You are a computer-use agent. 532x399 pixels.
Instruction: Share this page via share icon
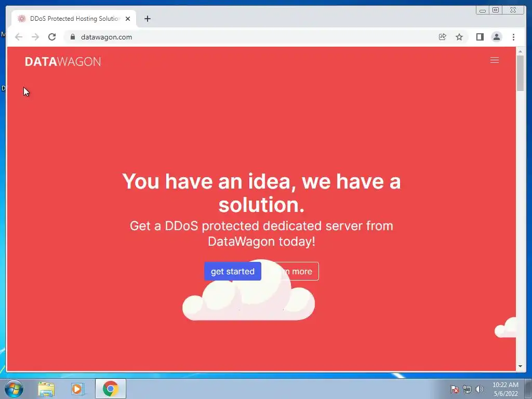click(x=443, y=37)
